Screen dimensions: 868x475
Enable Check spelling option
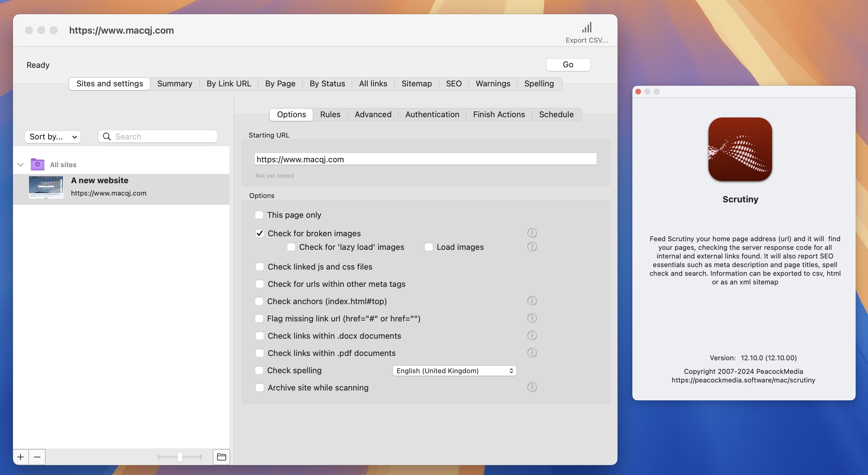(x=259, y=370)
